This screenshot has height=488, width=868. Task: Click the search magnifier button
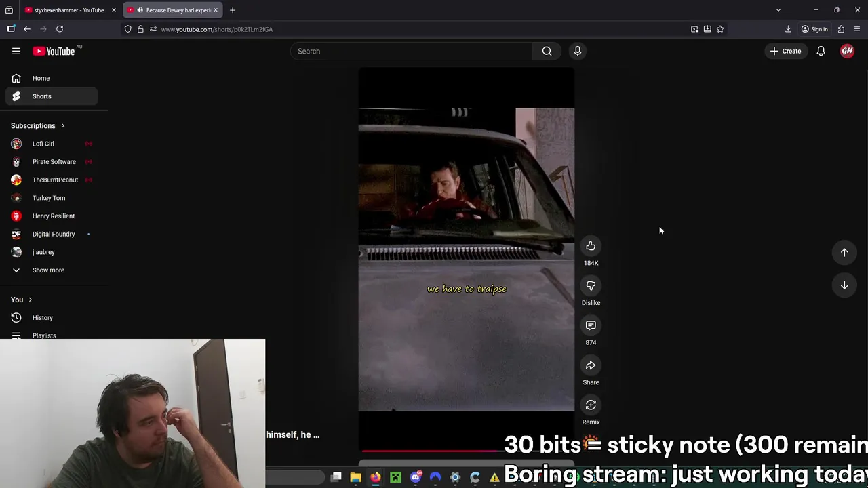pos(547,51)
